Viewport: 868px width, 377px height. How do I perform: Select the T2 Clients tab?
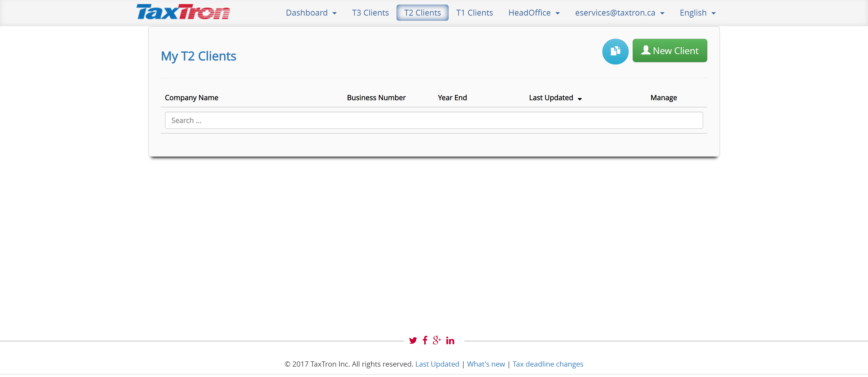click(x=422, y=13)
